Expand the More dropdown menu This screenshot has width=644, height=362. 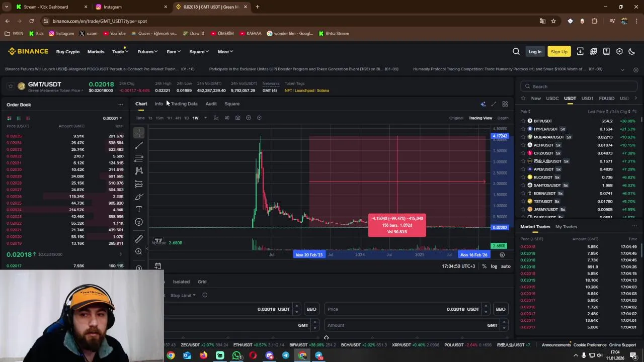(225, 52)
